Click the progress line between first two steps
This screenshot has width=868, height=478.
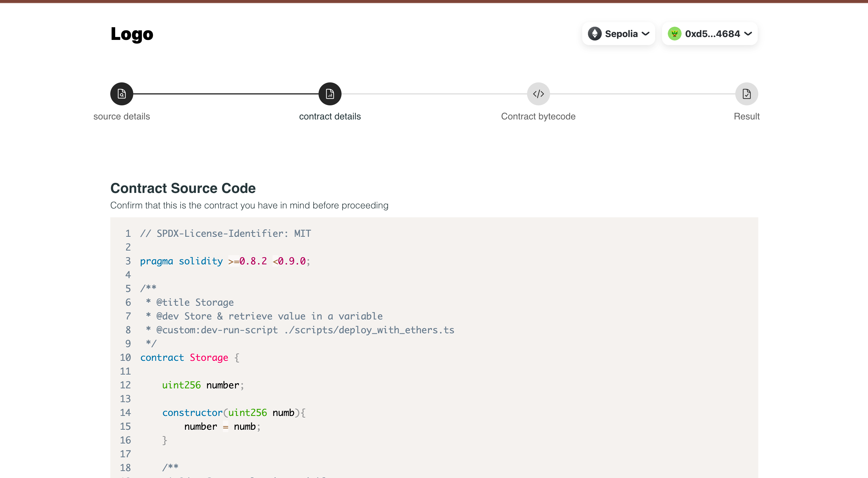[226, 94]
